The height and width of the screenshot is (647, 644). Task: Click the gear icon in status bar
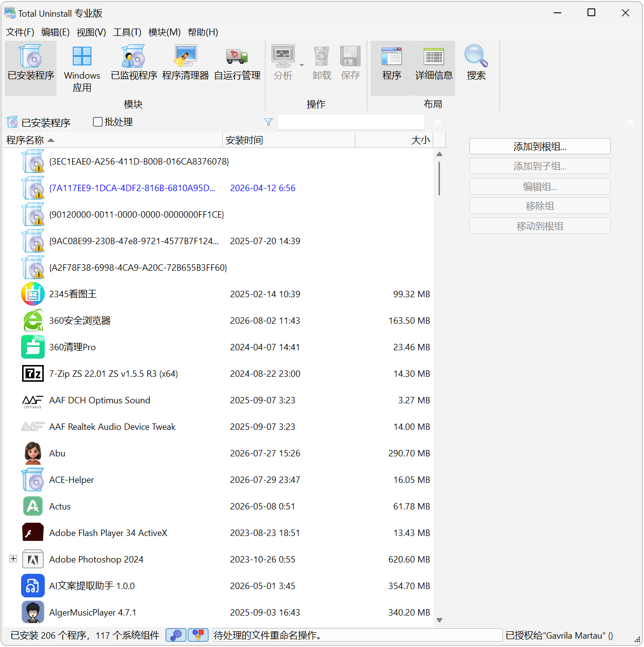point(176,635)
